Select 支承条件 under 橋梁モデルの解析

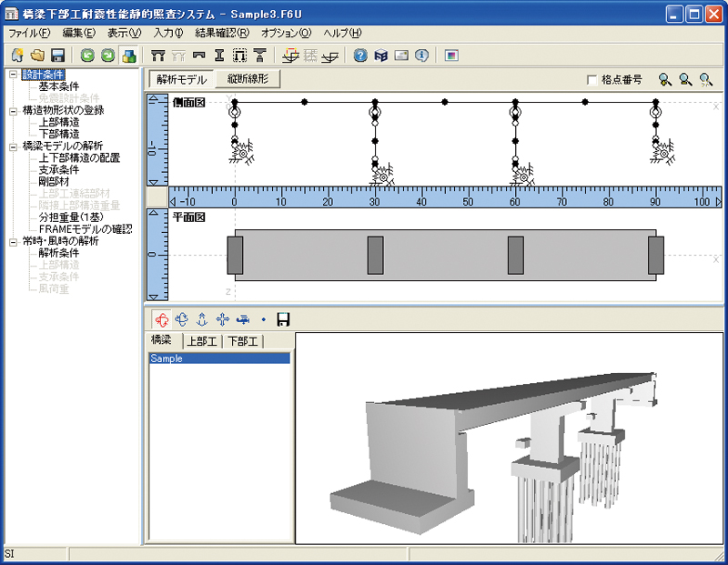[58, 169]
